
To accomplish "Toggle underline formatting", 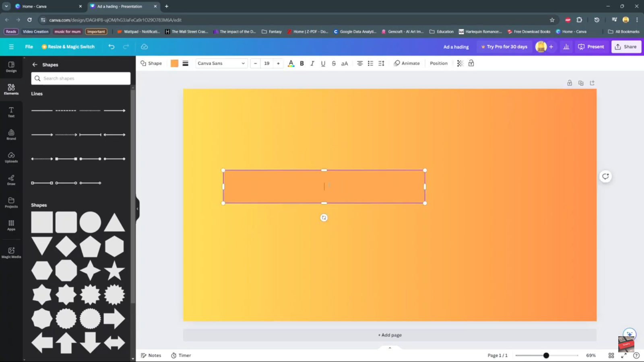I will pyautogui.click(x=323, y=63).
